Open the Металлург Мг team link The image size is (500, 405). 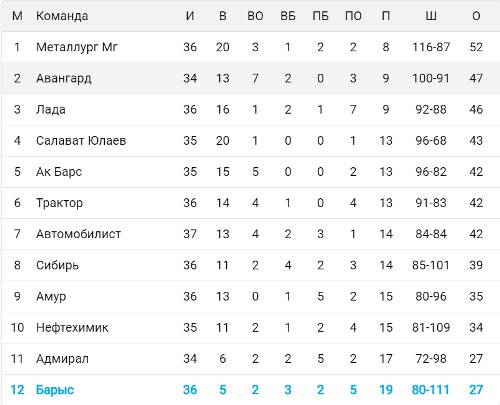[77, 47]
